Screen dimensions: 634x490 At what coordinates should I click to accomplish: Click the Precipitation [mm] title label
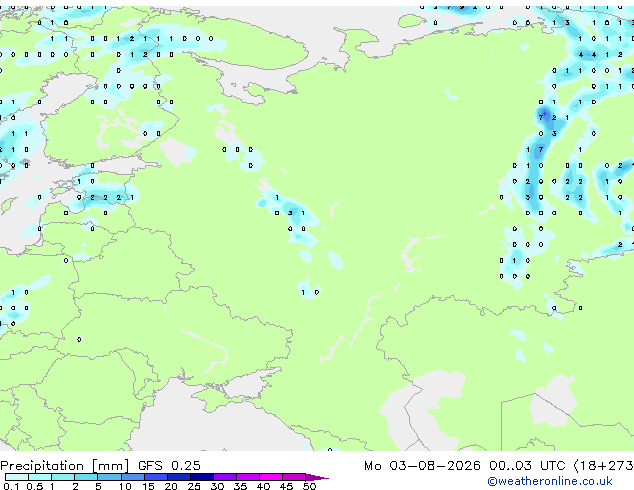65,466
